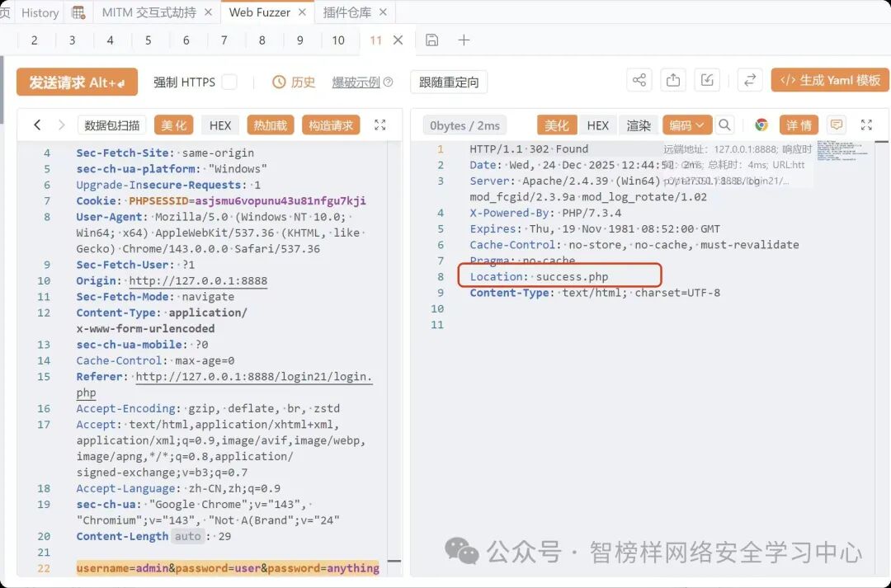
Task: Click the Origin URL http://127.0.0.1:8888
Action: click(198, 280)
